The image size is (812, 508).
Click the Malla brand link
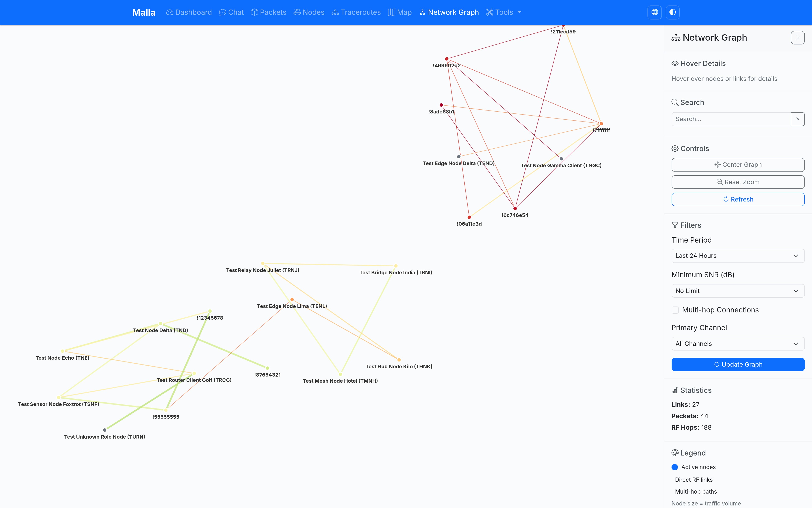tap(144, 12)
